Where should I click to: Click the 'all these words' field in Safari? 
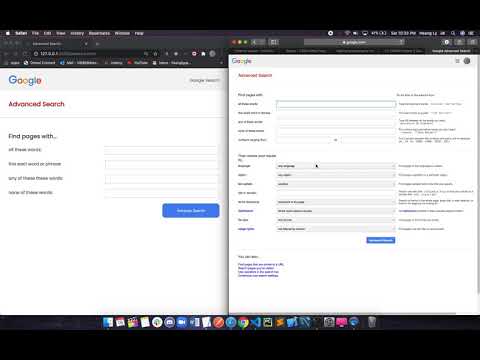point(336,104)
